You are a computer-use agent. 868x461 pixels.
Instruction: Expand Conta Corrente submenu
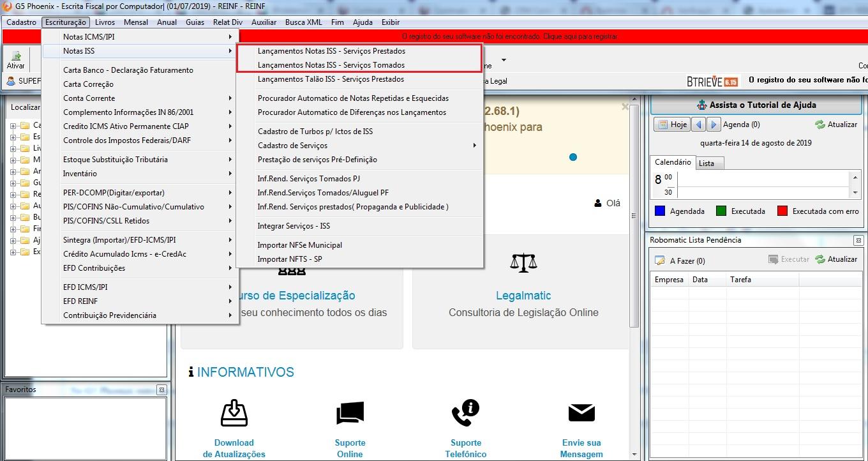[x=140, y=98]
